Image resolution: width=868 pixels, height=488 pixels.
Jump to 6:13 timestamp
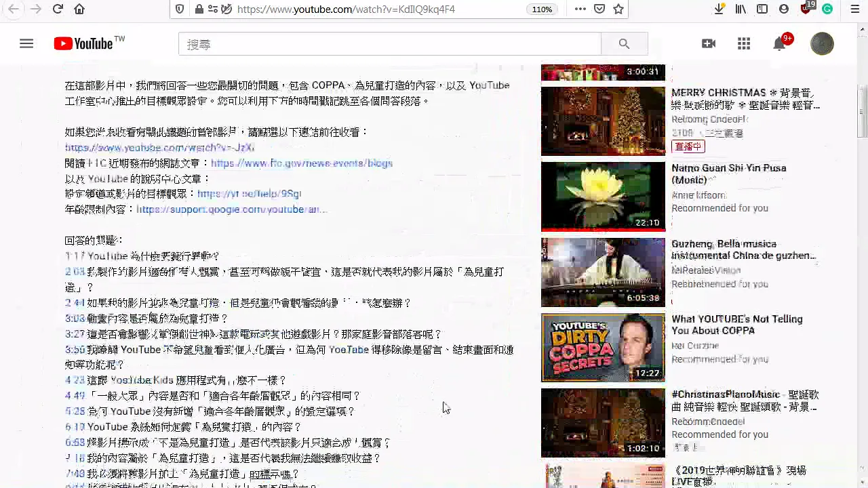pos(75,427)
